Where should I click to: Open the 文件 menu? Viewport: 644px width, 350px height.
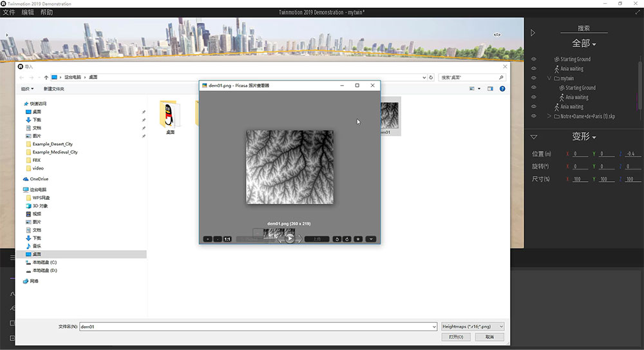click(9, 12)
